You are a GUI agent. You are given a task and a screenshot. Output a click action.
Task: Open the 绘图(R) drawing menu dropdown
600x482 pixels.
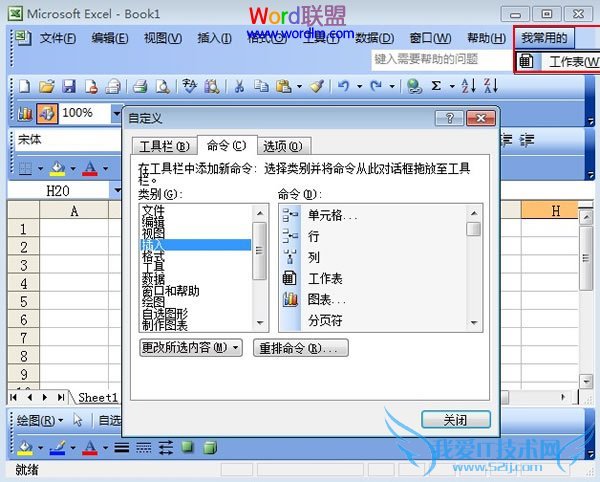(40, 421)
